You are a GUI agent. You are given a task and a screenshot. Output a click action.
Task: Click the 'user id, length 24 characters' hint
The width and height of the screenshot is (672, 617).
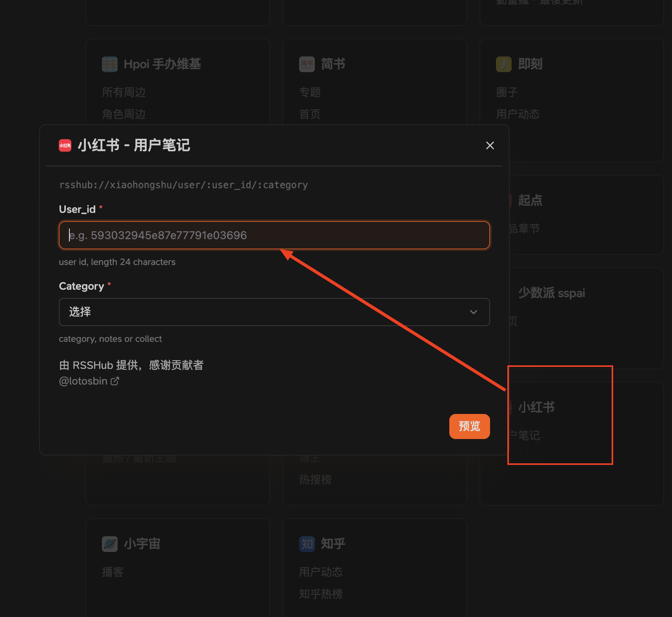coord(117,262)
